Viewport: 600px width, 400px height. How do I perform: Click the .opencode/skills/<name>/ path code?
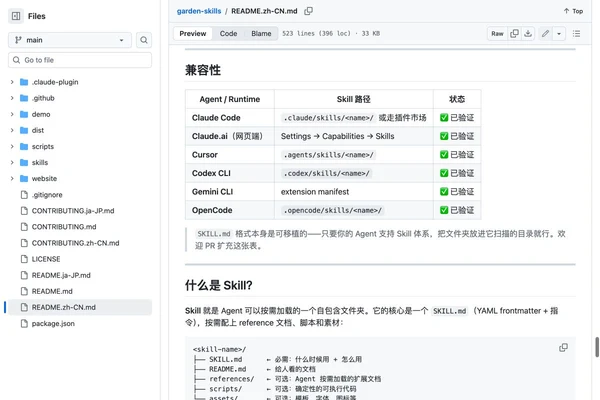[333, 210]
